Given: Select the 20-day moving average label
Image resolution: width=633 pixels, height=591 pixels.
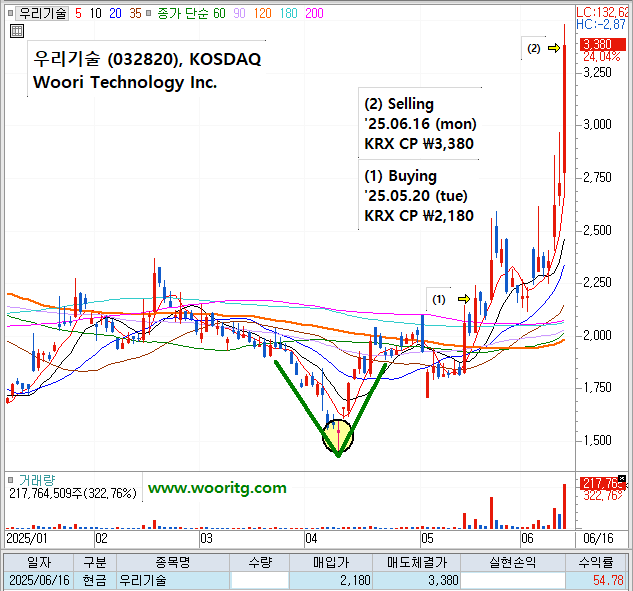Looking at the screenshot, I should [115, 13].
